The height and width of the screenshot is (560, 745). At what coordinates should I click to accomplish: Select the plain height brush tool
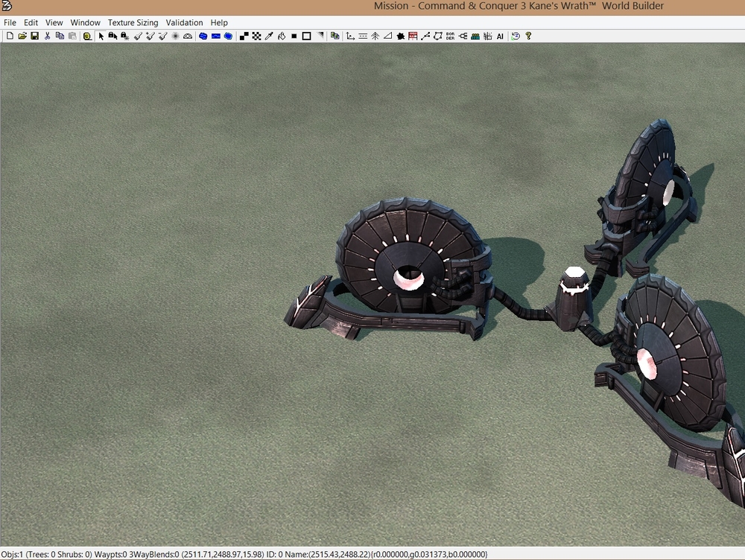(139, 36)
